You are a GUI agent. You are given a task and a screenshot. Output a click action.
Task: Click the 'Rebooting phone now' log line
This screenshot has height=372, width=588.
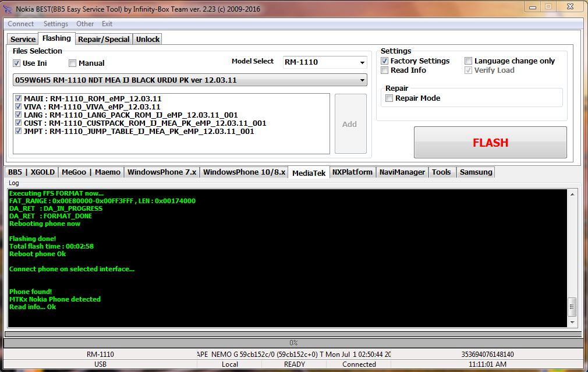pyautogui.click(x=45, y=224)
